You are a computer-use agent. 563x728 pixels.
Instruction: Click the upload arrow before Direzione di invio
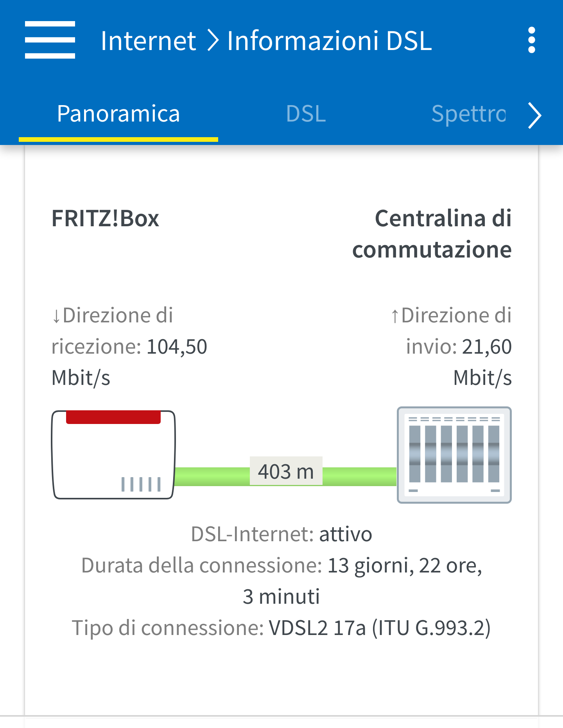(395, 316)
